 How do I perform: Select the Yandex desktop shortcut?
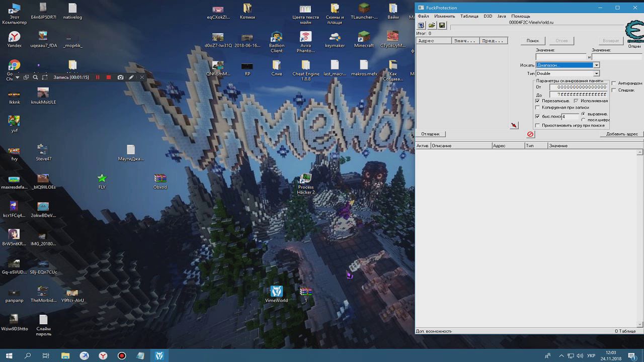click(x=15, y=40)
